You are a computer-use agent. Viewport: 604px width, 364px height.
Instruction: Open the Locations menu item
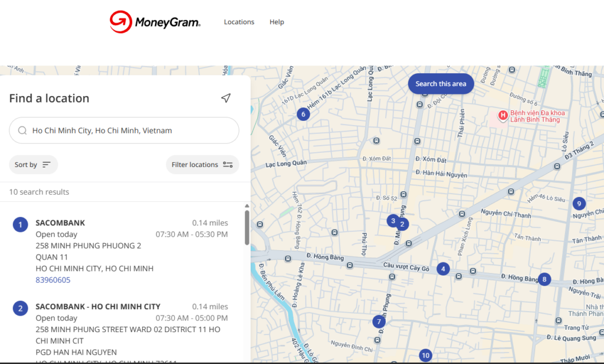239,22
